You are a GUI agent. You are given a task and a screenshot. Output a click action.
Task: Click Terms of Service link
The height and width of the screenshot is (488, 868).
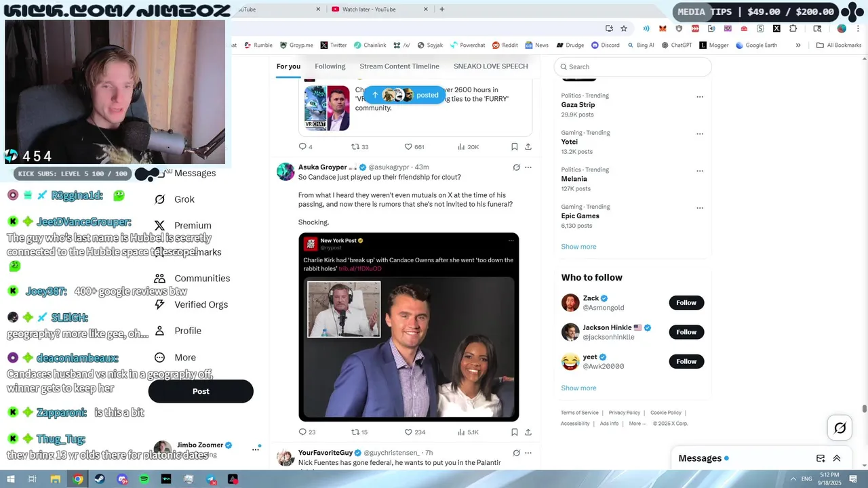pyautogui.click(x=580, y=413)
